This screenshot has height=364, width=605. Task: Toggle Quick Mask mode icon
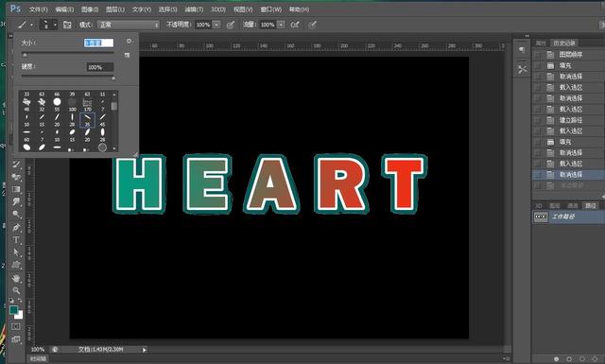[x=16, y=326]
